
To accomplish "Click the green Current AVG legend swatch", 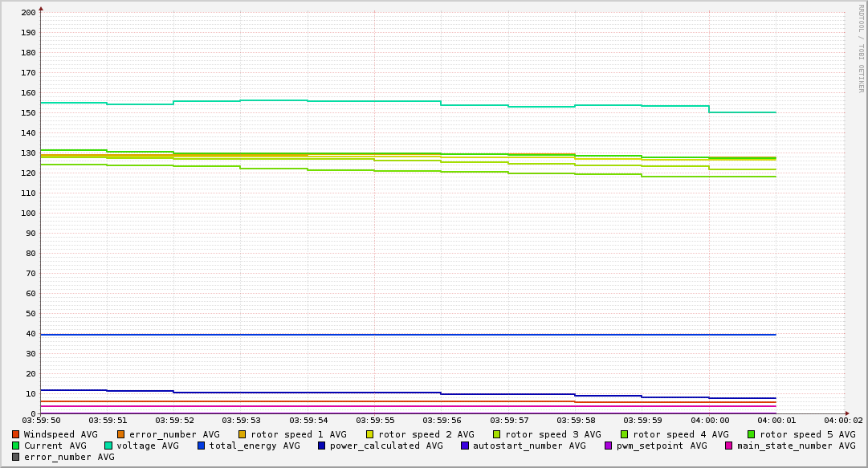I will point(15,446).
